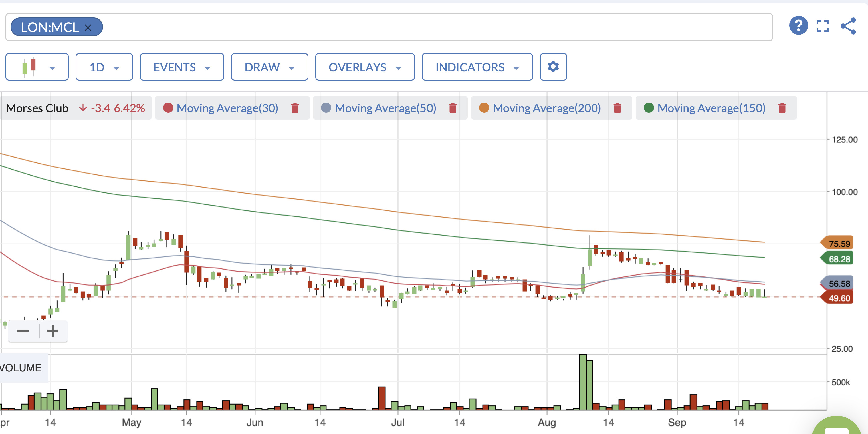
Task: Remove the LON:MCL ticker tag
Action: click(88, 28)
